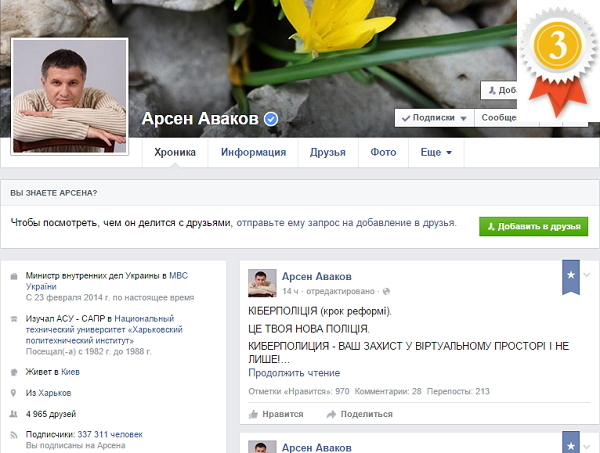Click Продолжить чтение to expand post
This screenshot has width=600, height=453.
pos(294,373)
